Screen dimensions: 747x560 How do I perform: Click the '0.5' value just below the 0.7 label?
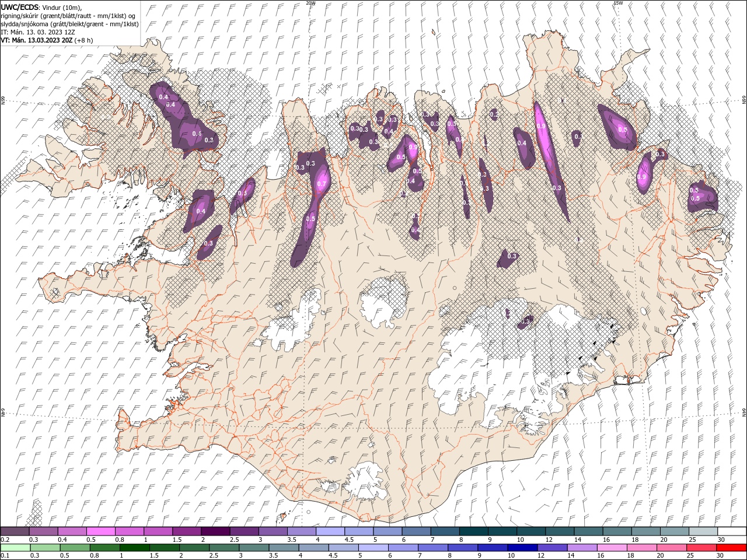(310, 219)
